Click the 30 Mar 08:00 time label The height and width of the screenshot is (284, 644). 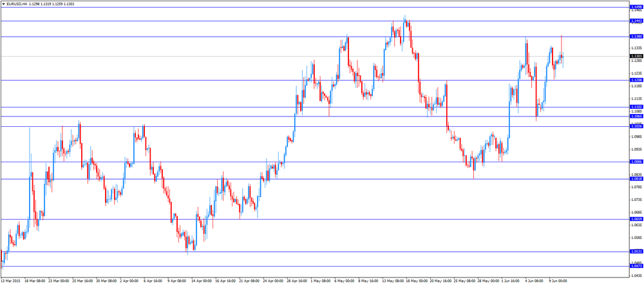click(106, 281)
